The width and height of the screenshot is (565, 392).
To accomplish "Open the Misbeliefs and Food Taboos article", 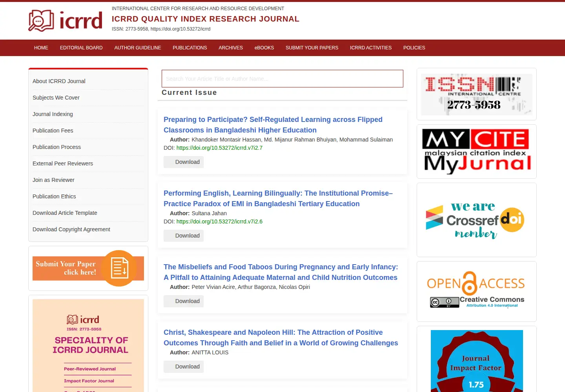I will tap(281, 272).
